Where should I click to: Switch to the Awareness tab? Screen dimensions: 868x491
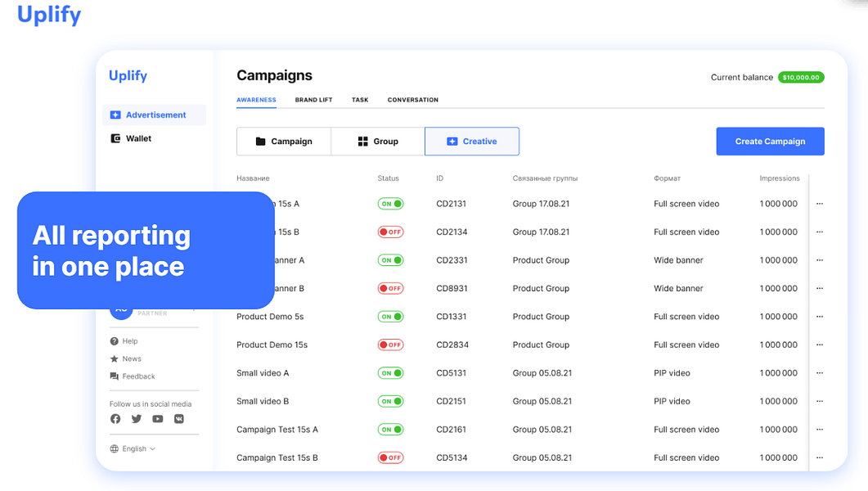(256, 100)
